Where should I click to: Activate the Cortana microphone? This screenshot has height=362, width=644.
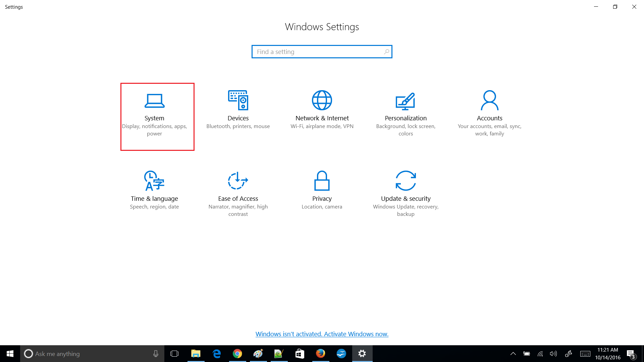tap(156, 354)
